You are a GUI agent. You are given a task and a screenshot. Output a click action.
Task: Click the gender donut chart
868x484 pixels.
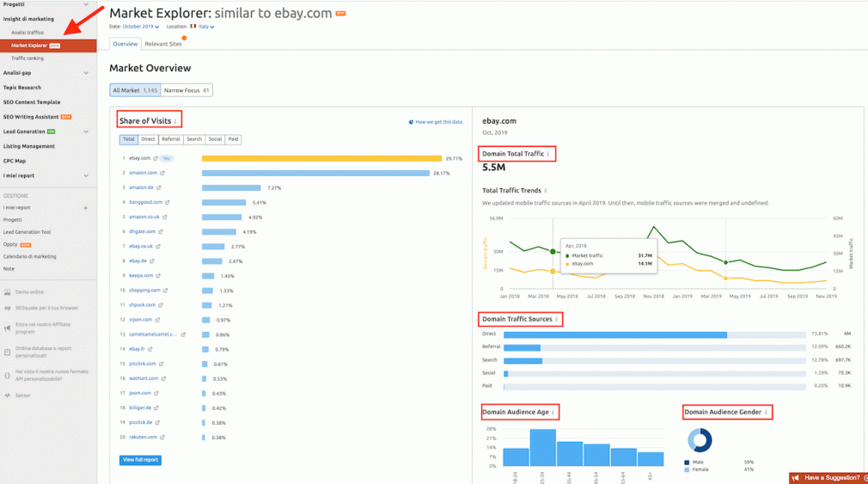pyautogui.click(x=700, y=441)
